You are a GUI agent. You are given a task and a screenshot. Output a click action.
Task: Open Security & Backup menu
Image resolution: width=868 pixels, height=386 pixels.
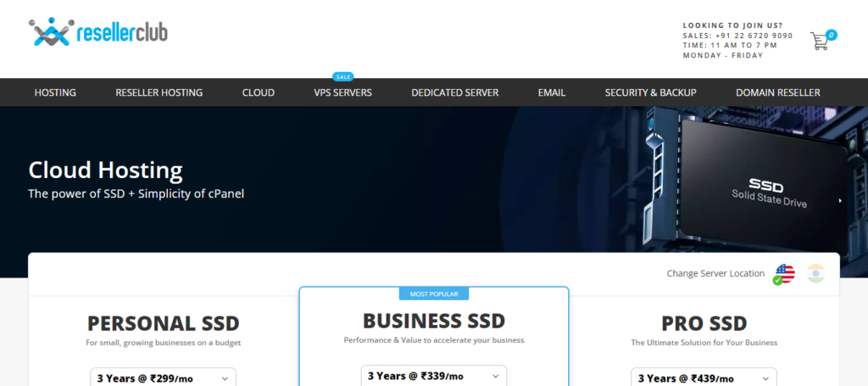(x=651, y=92)
